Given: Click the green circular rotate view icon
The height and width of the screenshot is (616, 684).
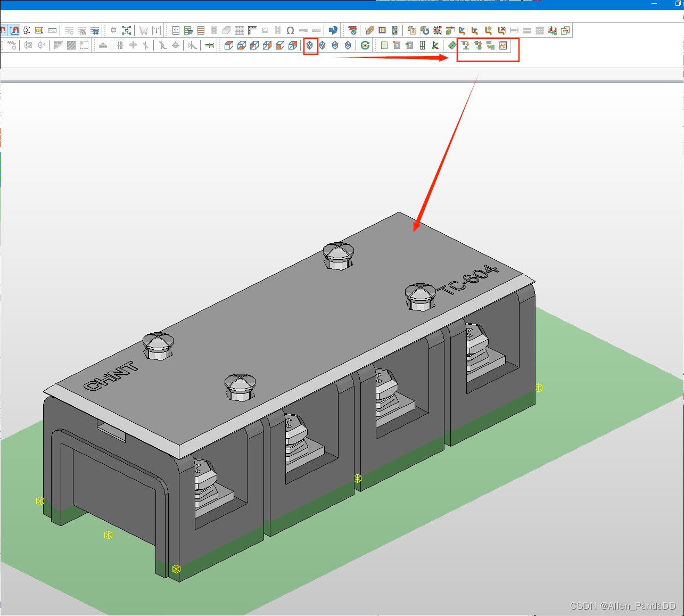Looking at the screenshot, I should [365, 46].
